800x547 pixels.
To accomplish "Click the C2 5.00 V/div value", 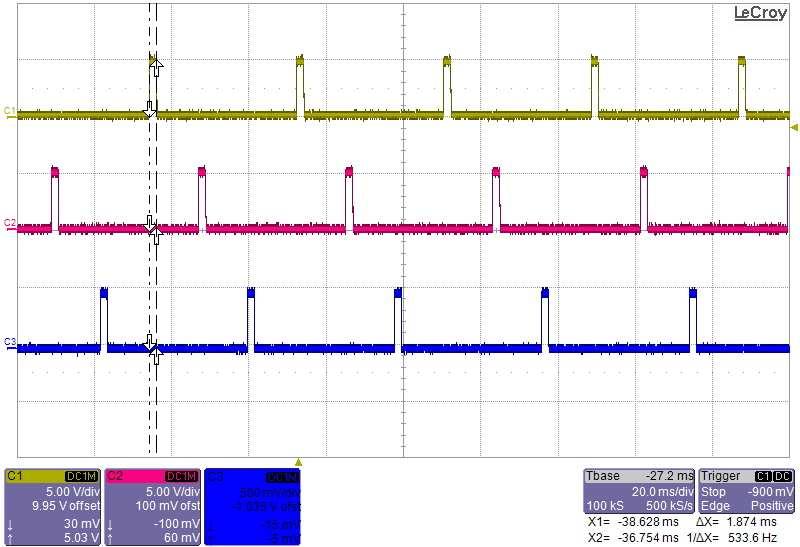I will [172, 492].
